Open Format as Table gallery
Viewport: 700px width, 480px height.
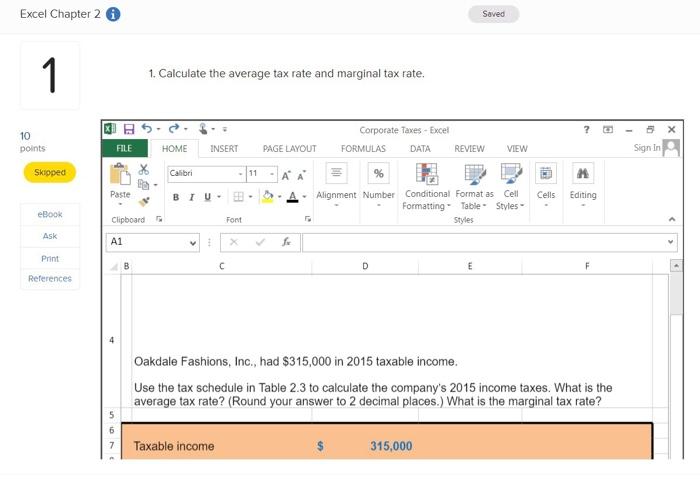click(474, 187)
